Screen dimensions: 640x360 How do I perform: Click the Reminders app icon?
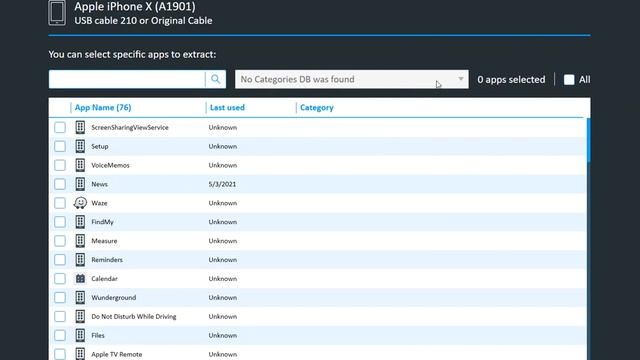pos(80,260)
